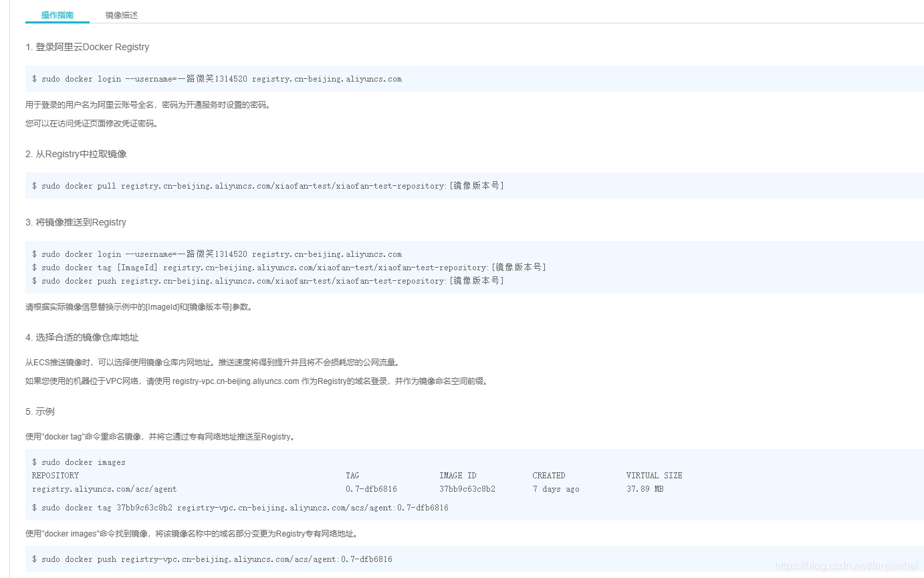
Task: Click heading '5. 示例'
Action: 40,412
